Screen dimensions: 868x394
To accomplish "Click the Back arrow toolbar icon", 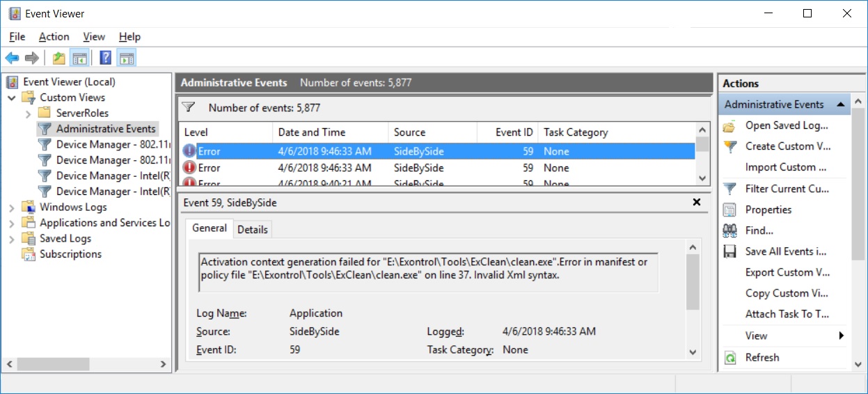I will [12, 58].
